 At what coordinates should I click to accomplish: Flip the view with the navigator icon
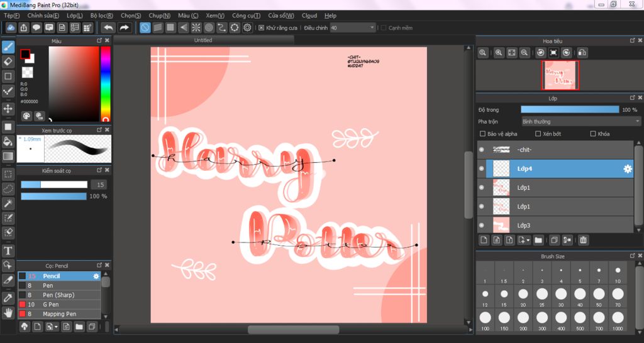coord(582,53)
